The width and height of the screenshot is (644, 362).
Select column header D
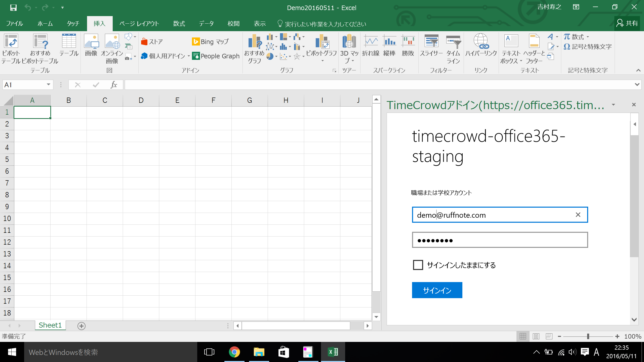[x=141, y=100]
